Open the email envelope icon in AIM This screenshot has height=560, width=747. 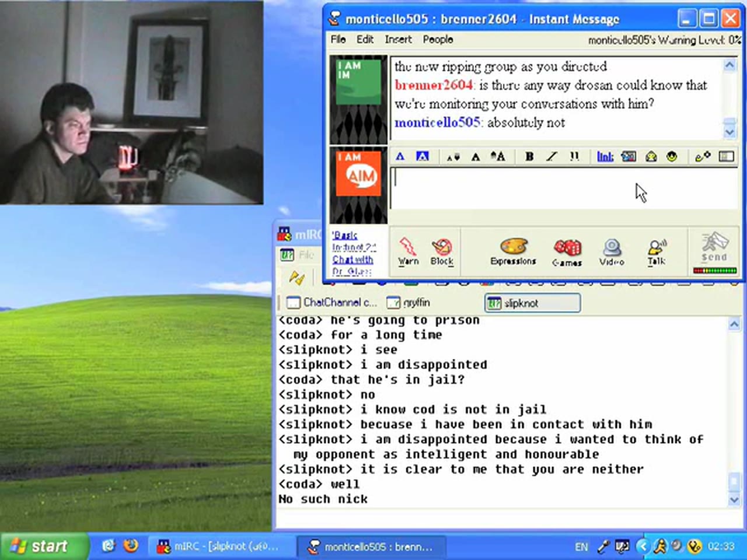click(651, 156)
